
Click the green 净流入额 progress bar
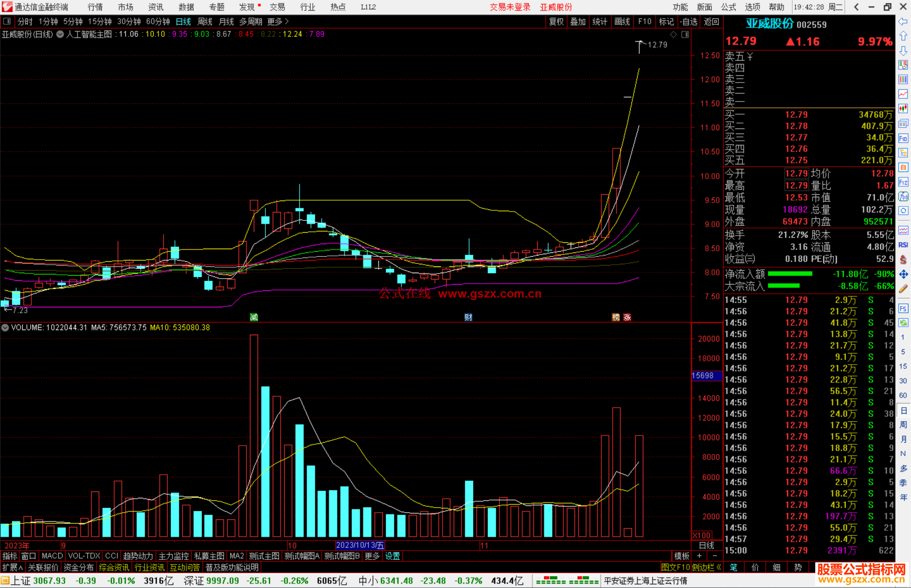click(790, 274)
